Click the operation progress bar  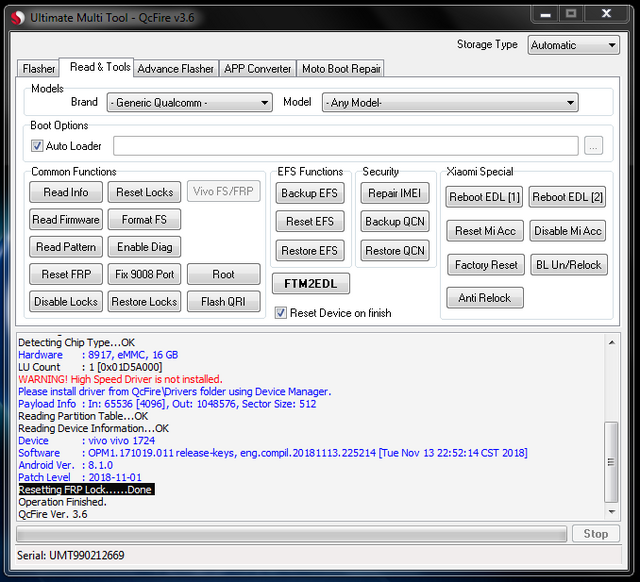click(291, 534)
